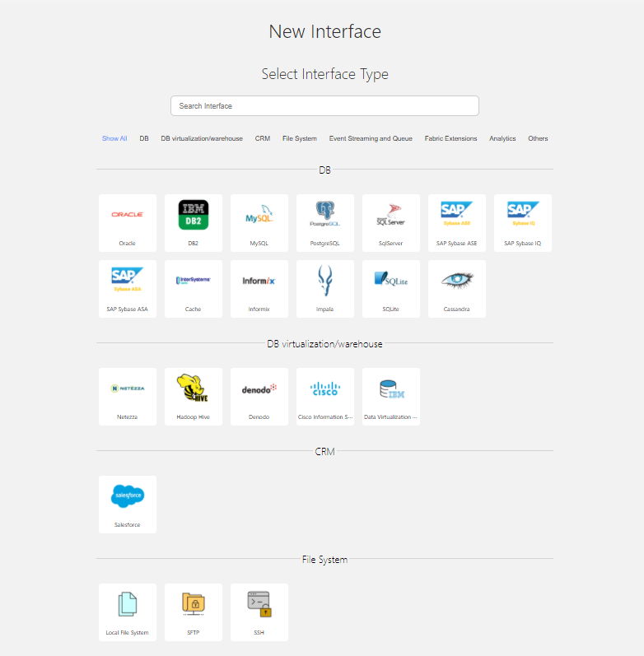
Task: Select the Cisco Information Server tile
Action: pos(325,396)
